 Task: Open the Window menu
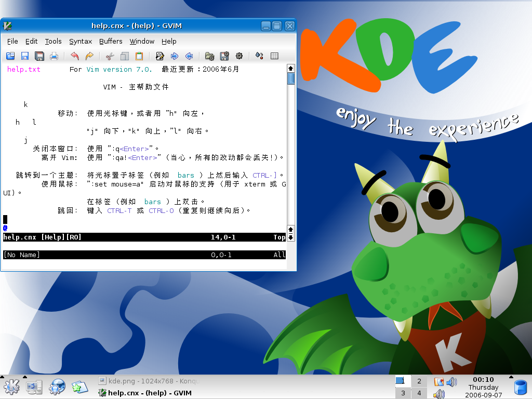[142, 42]
